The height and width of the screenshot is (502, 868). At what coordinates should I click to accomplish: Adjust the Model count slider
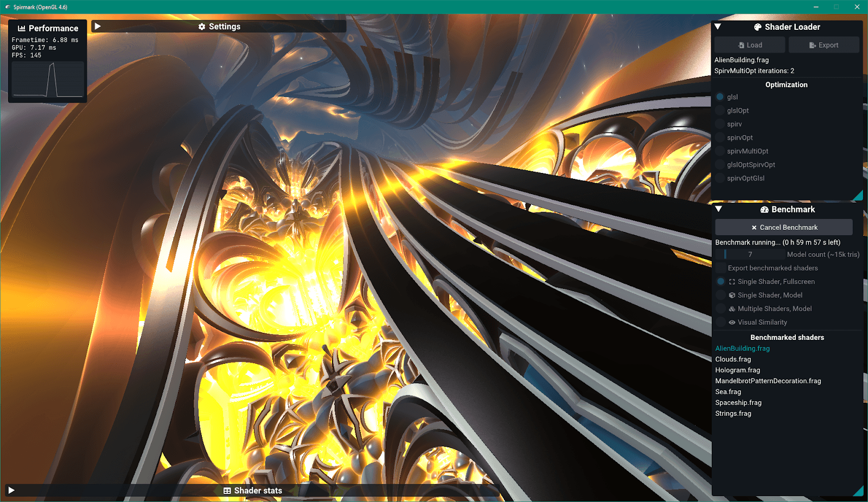(750, 254)
